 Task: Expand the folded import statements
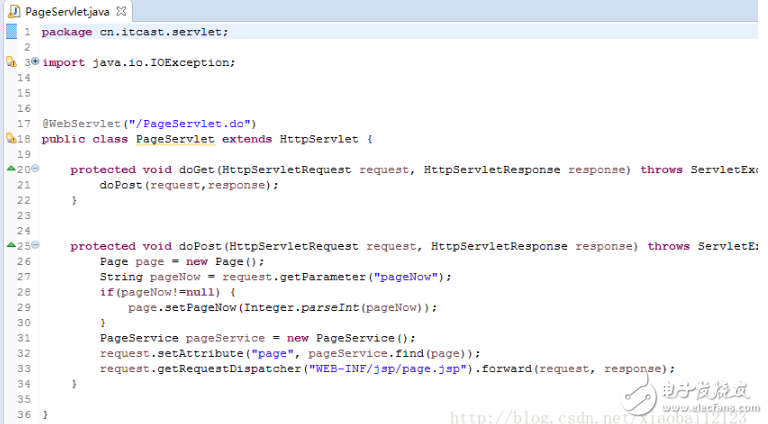pos(35,62)
